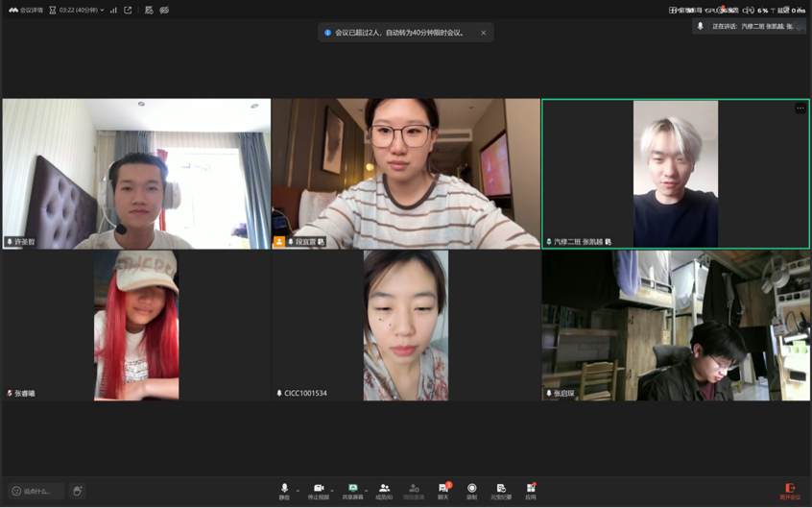Screen dimensions: 812x508
Task: Expand the video options arrow beside the camera
Action: [x=332, y=490]
